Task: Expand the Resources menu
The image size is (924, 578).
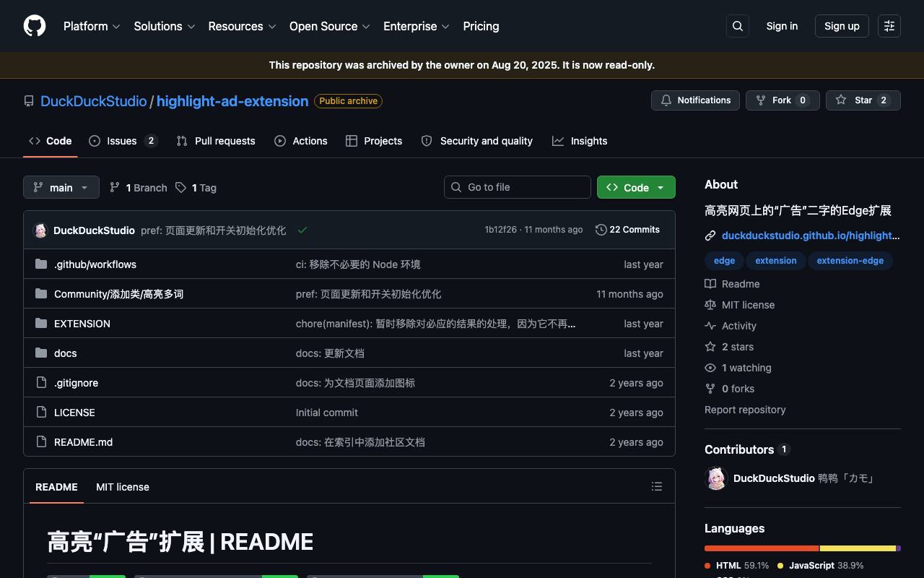Action: (x=242, y=26)
